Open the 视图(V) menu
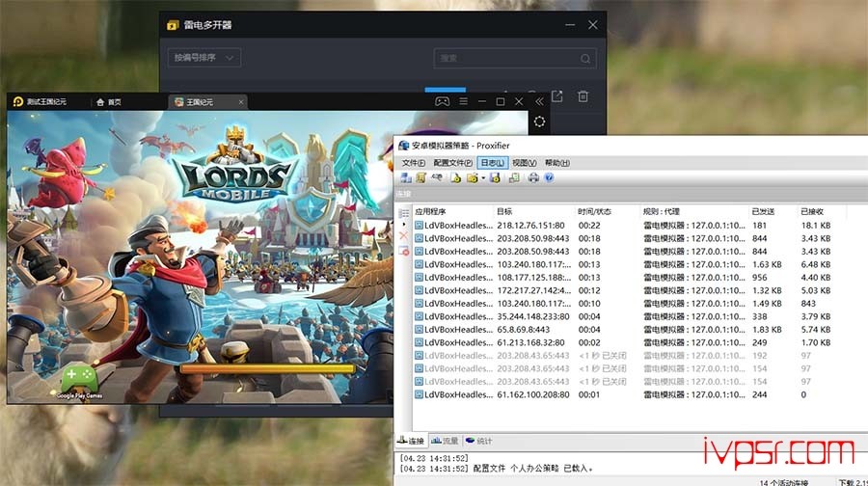The width and height of the screenshot is (868, 486). pyautogui.click(x=524, y=163)
